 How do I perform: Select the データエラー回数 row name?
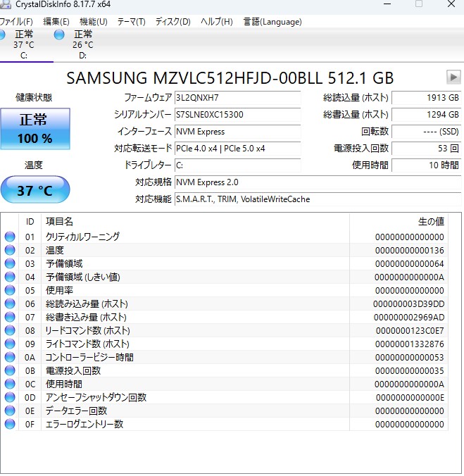point(76,411)
